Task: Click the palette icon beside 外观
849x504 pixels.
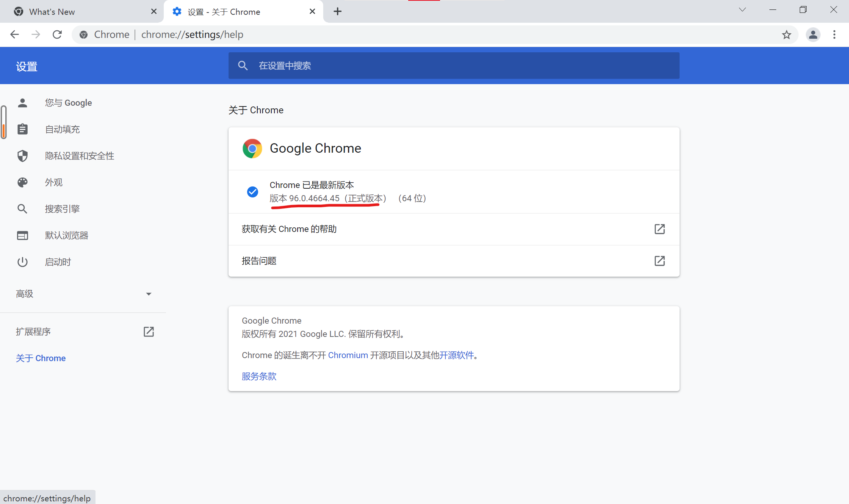Action: click(22, 182)
